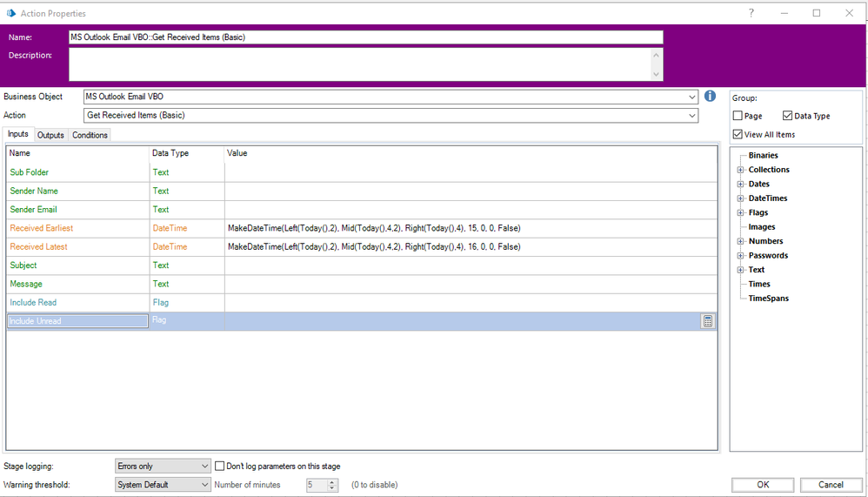Open the Stage logging dropdown
Screen dimensions: 868x497
[x=163, y=466]
